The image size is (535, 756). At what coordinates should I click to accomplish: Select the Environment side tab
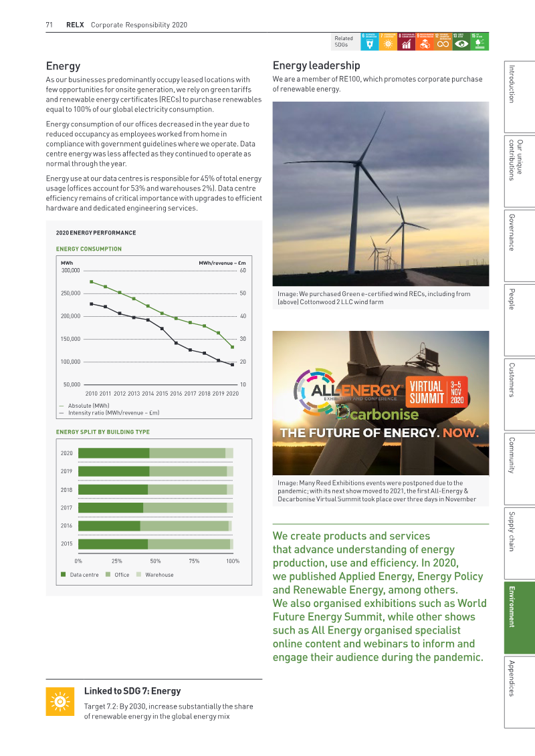point(520,618)
